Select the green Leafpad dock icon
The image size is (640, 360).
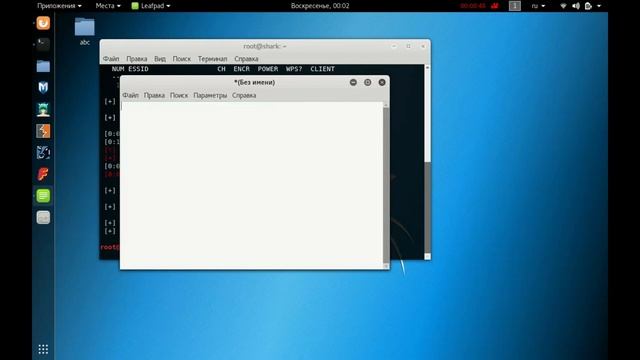tap(43, 196)
